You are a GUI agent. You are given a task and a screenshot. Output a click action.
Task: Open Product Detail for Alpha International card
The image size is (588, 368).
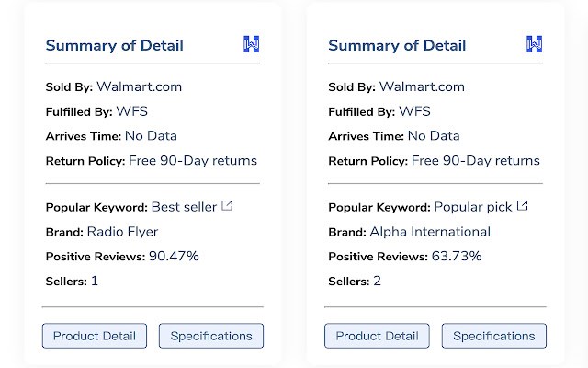tap(377, 336)
